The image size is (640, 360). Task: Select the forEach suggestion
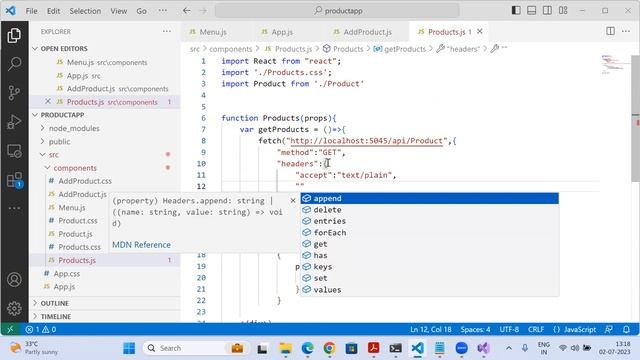(430, 232)
